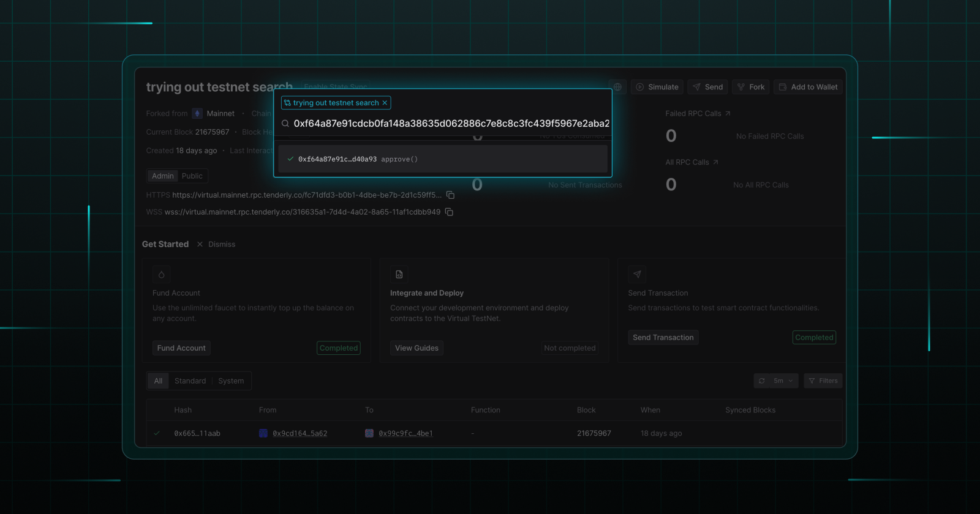Click the When column header
Screen dimensions: 980x514
point(650,410)
